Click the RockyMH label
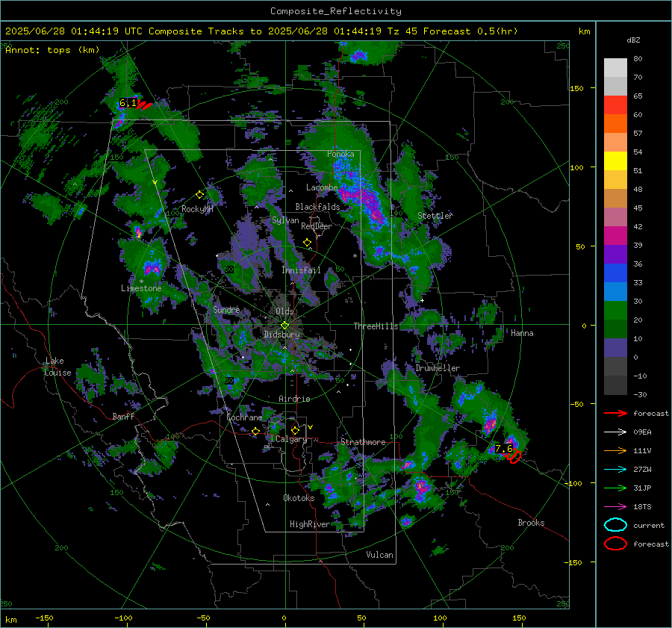 coord(197,209)
